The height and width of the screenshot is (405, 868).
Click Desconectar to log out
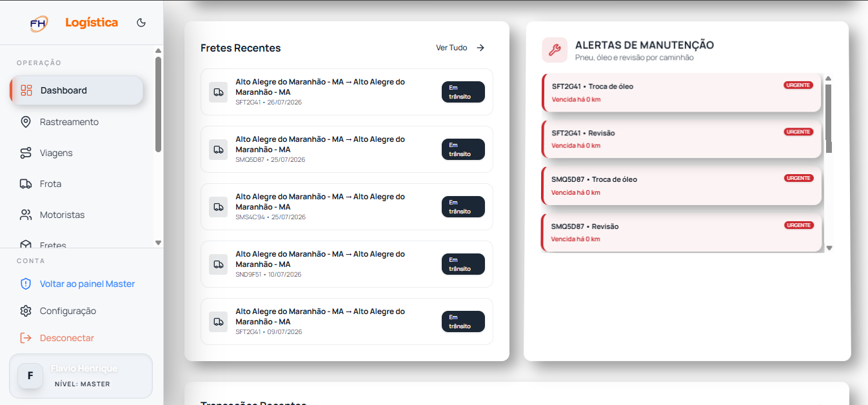67,338
